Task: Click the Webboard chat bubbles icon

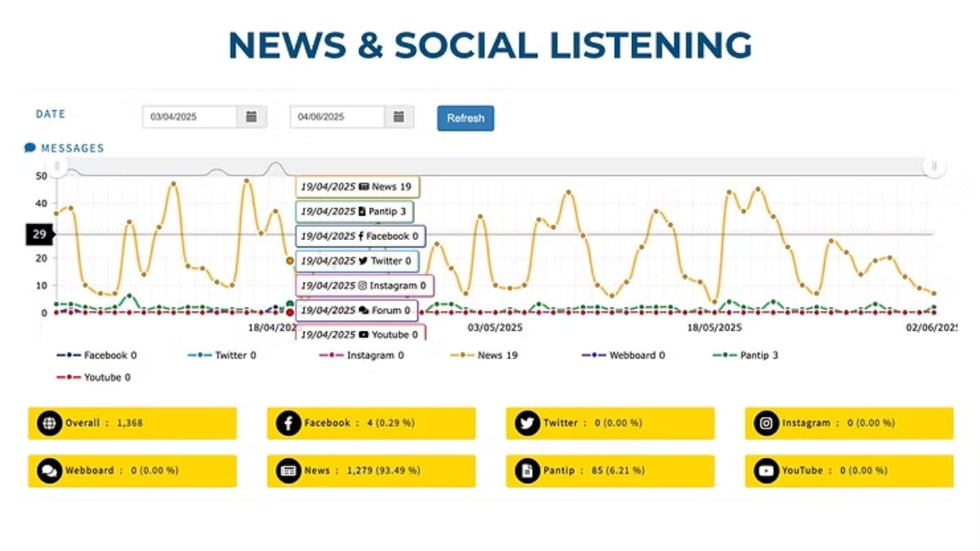Action: 50,471
